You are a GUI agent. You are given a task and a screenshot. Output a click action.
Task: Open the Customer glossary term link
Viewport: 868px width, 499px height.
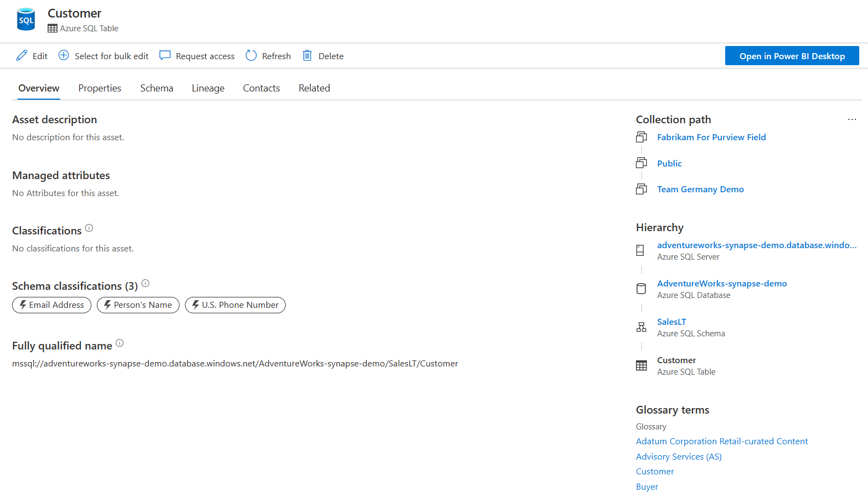point(655,471)
